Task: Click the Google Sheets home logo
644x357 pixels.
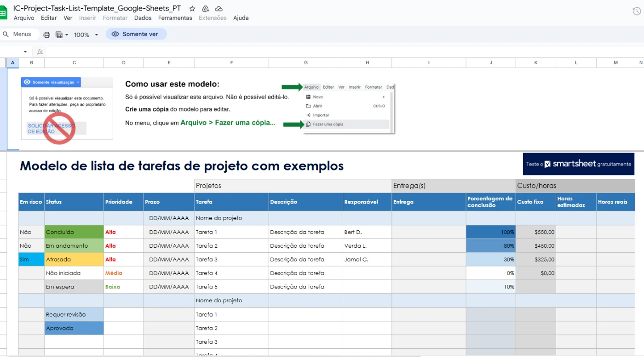Action: tap(3, 13)
